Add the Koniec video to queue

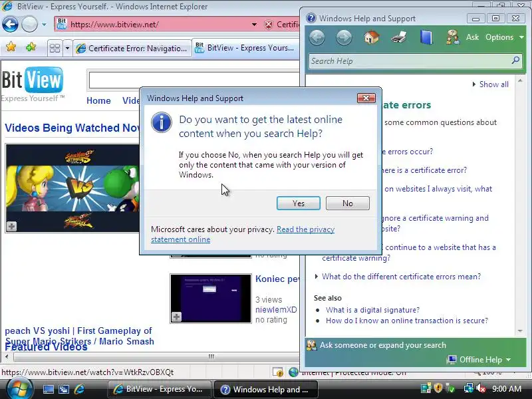point(176,317)
